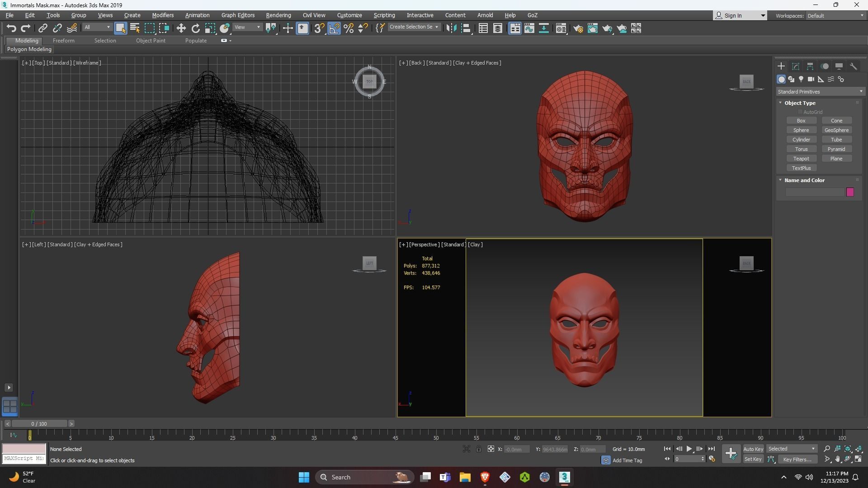Click the MAXScript listener pink swatch box
The width and height of the screenshot is (868, 488).
click(24, 449)
